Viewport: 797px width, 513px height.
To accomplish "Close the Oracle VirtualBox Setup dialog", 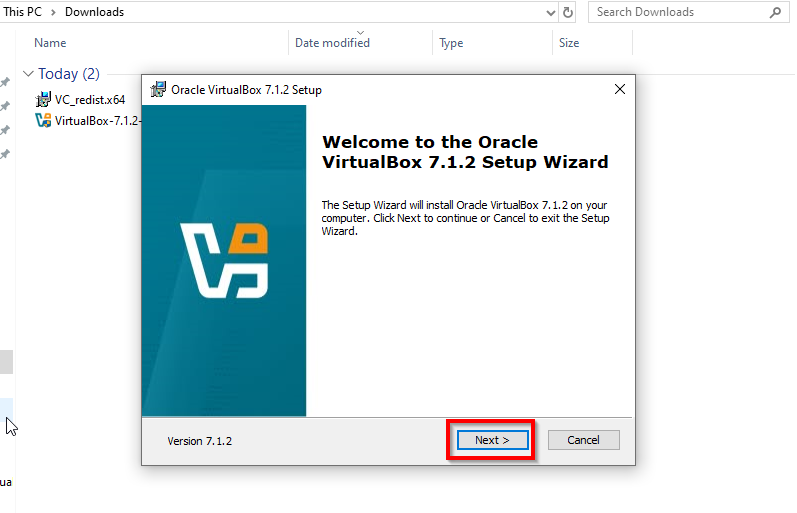I will pos(620,89).
